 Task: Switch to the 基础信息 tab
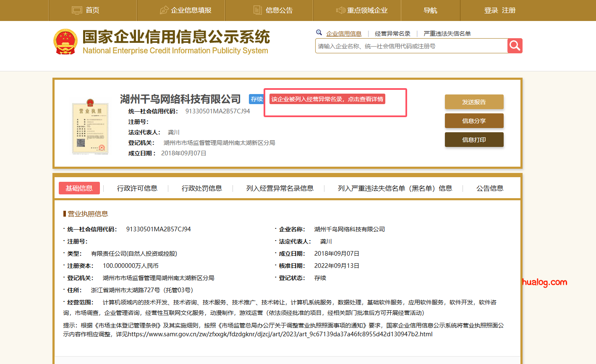tap(79, 188)
